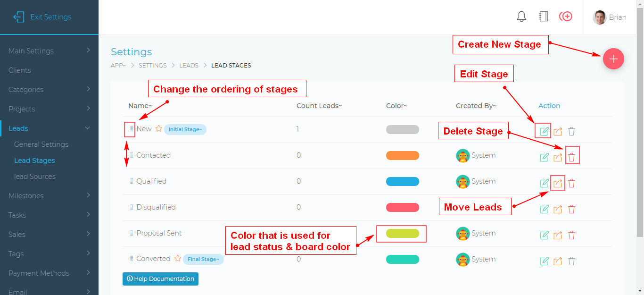Viewport: 644px width, 295px height.
Task: Click the Initial Stage badge on New
Action: pos(185,129)
